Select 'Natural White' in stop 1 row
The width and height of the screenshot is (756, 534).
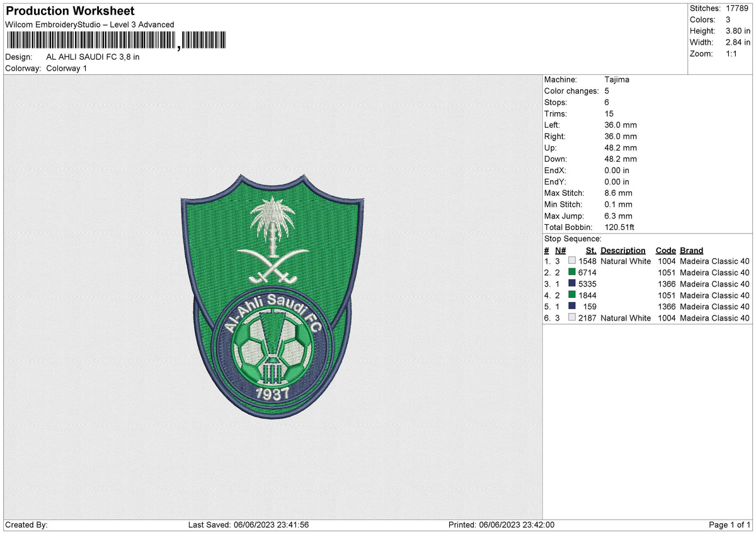626,261
